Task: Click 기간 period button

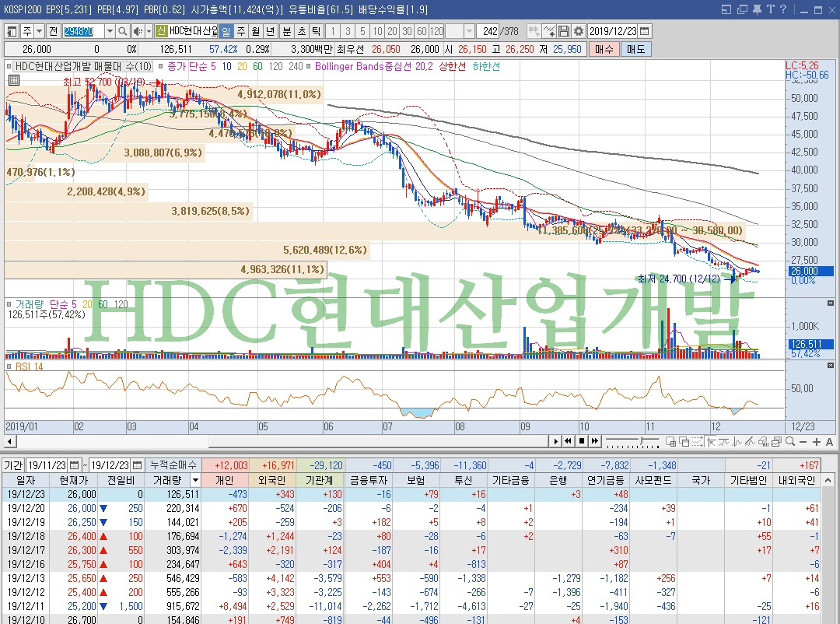Action: pos(13,464)
